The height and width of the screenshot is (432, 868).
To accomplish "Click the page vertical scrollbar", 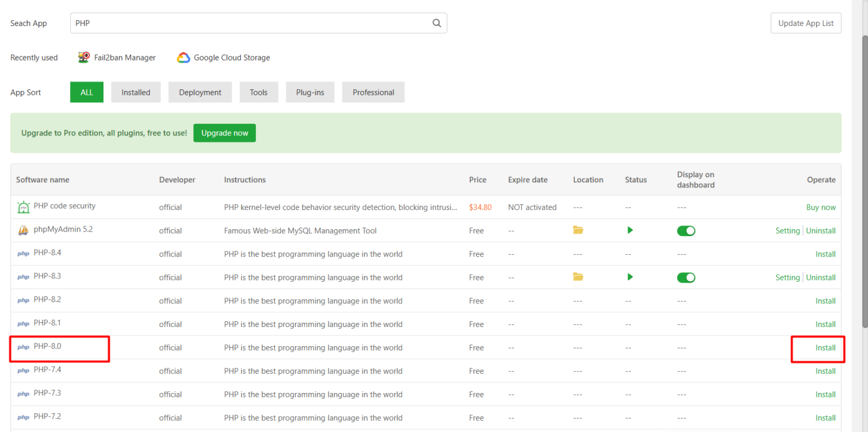I will point(864,181).
